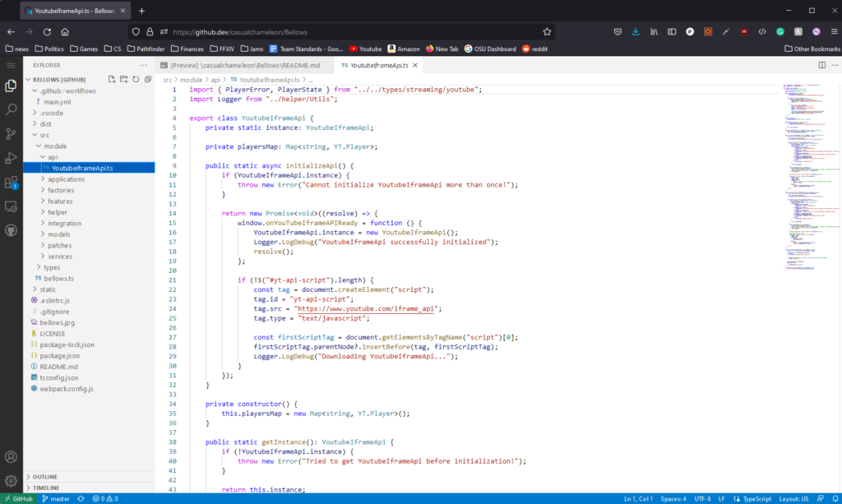Click the browser URL address bar
The image size is (842, 504).
coord(329,32)
